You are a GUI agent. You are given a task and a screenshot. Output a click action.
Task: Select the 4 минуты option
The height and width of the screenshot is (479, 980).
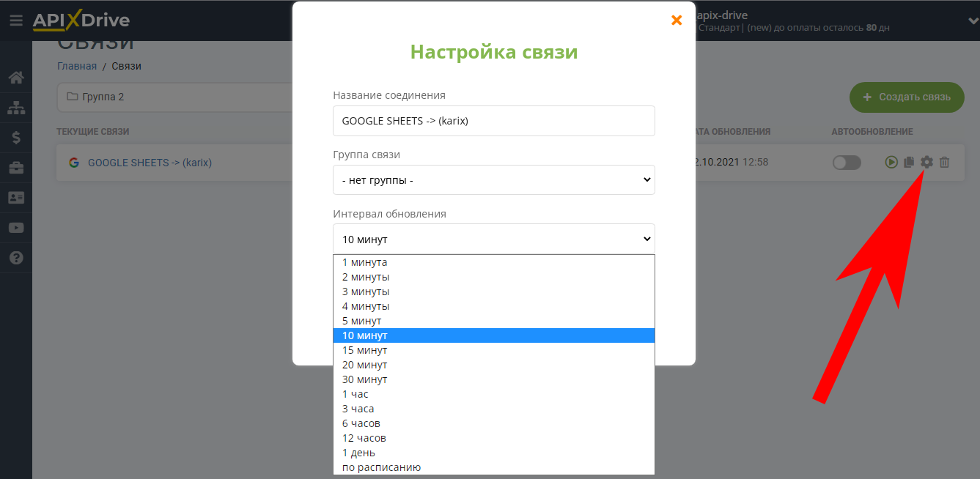(x=493, y=306)
